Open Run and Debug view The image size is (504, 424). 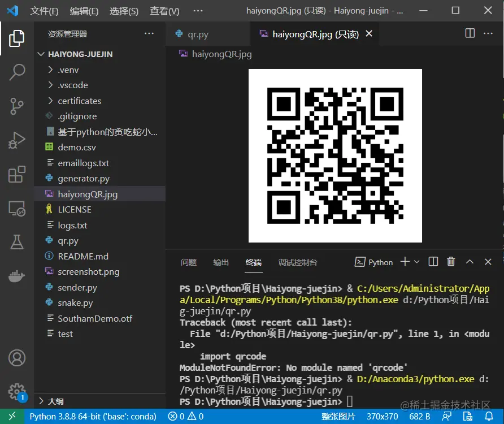point(17,140)
